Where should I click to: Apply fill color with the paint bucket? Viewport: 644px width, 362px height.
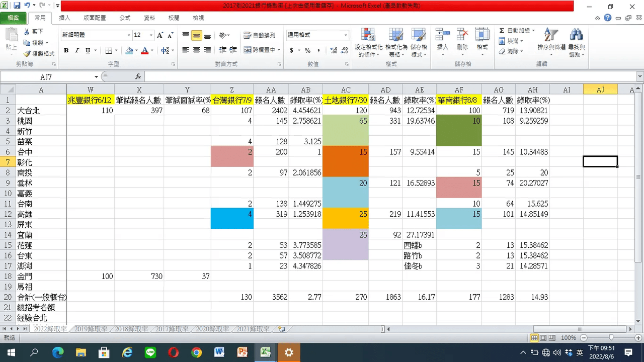coord(129,50)
